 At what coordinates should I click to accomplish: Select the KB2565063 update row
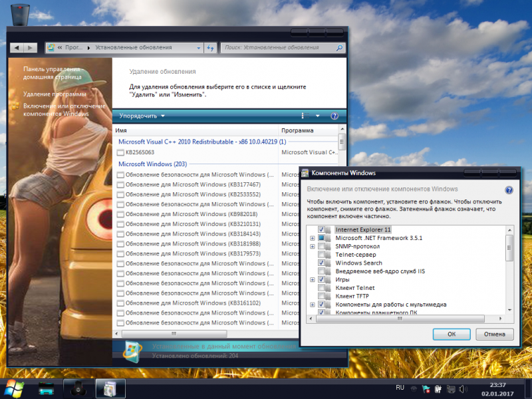click(227, 153)
